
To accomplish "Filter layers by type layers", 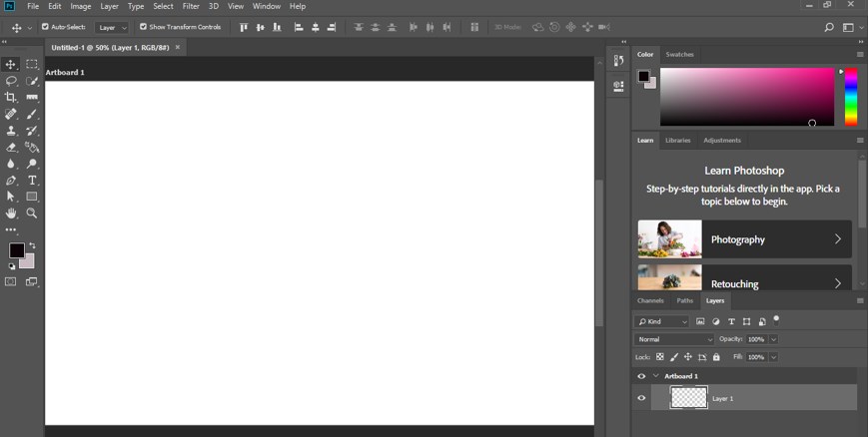I will (x=731, y=321).
